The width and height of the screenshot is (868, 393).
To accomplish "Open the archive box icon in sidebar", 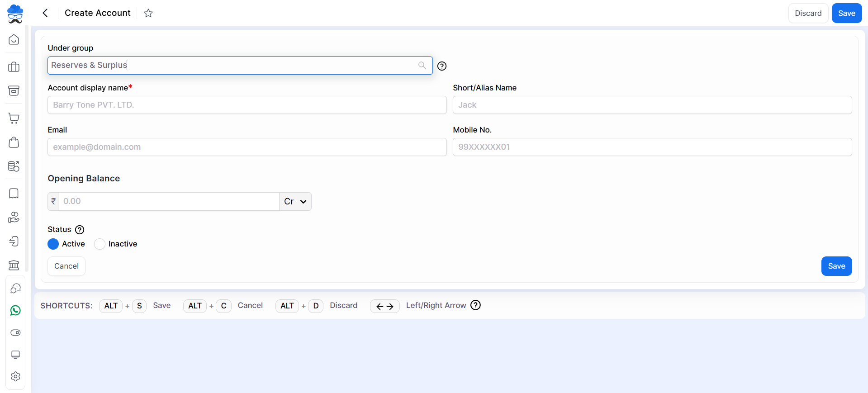I will pos(14,90).
